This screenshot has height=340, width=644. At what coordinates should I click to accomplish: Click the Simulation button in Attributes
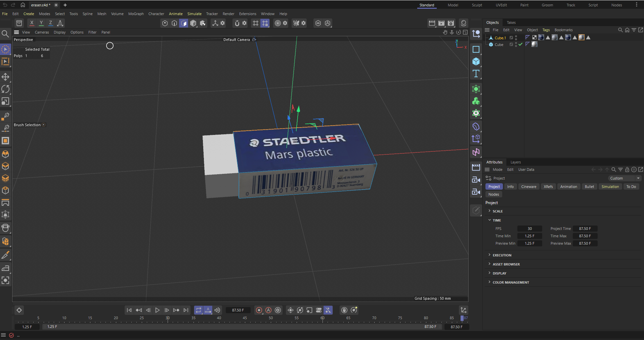tap(610, 187)
